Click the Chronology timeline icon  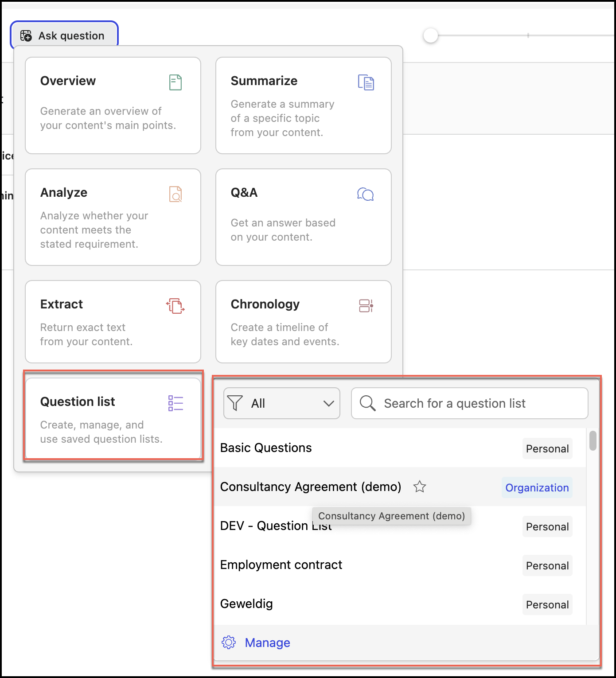[366, 306]
